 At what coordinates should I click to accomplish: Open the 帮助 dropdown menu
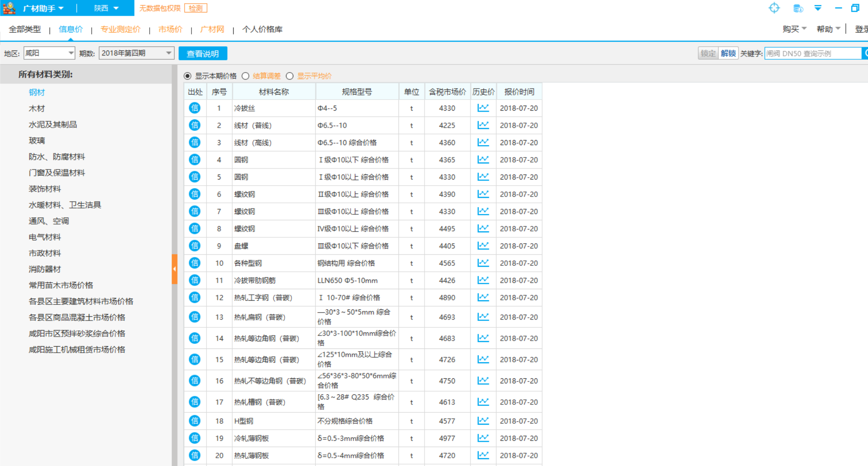(829, 29)
